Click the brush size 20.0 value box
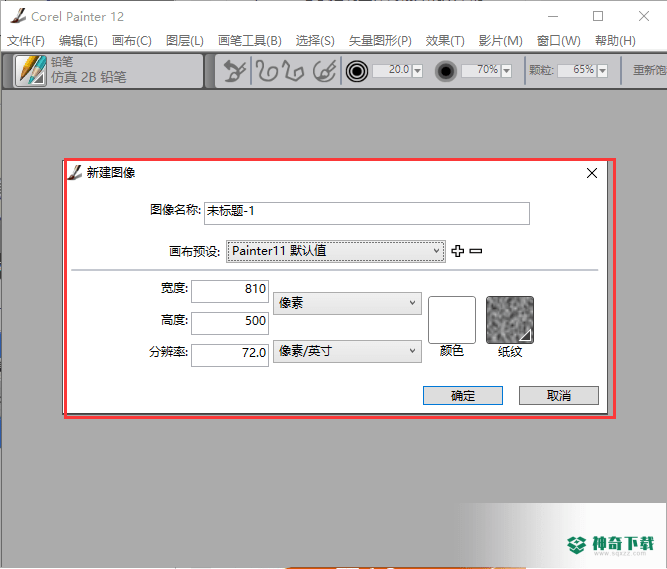Image resolution: width=667 pixels, height=569 pixels. click(392, 70)
